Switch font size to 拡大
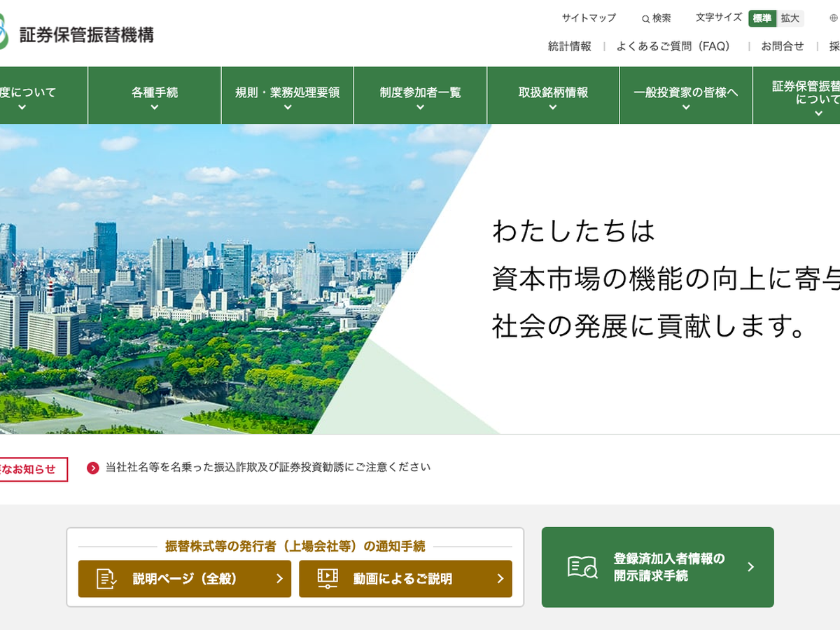 point(790,18)
